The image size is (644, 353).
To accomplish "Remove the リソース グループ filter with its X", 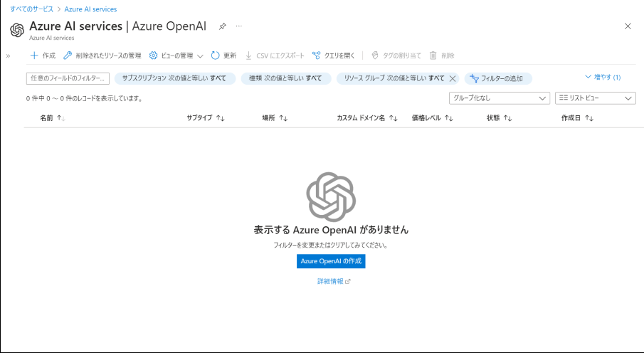I will tap(453, 78).
